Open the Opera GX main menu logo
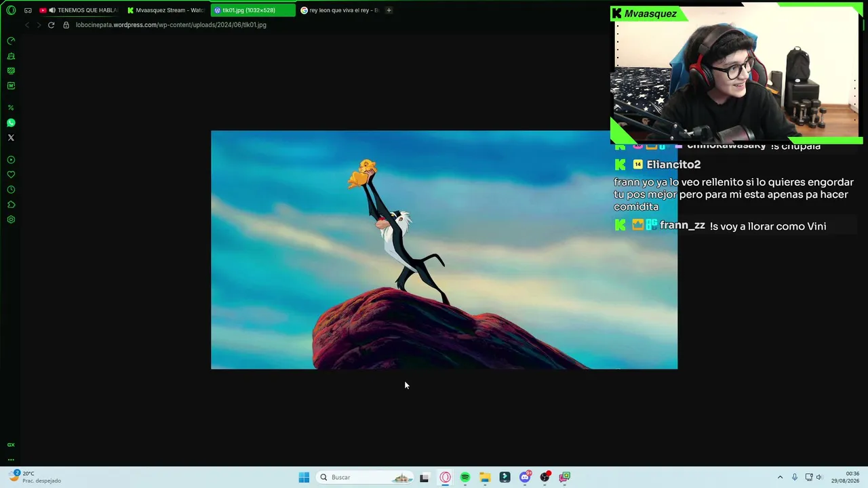 [11, 10]
